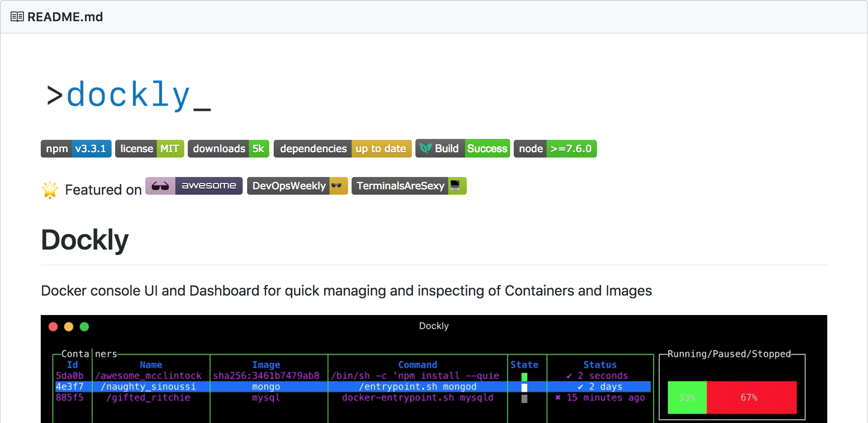Click the red 67% stopped bar

[x=752, y=397]
